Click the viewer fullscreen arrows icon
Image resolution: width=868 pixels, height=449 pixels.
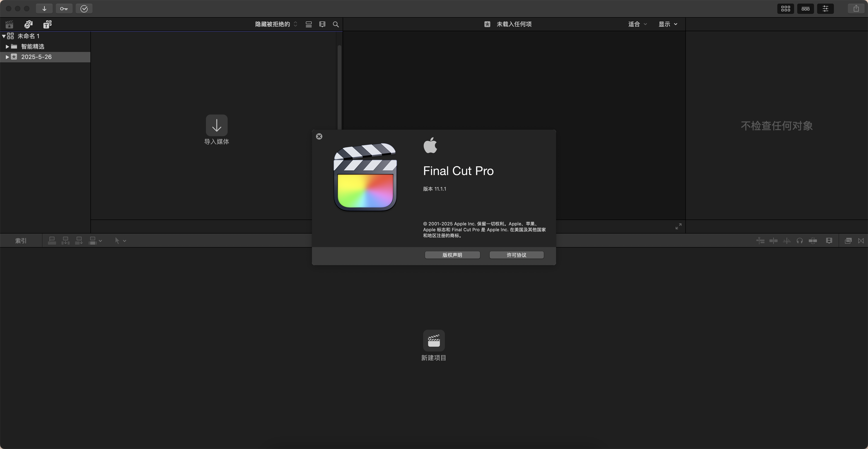[679, 227]
